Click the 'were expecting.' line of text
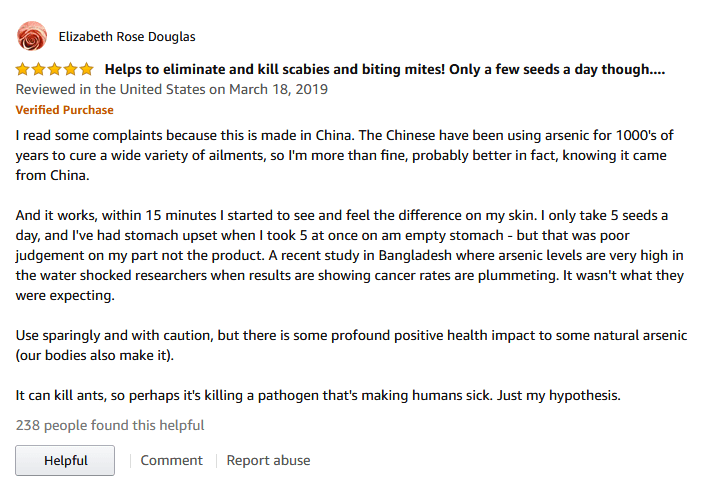This screenshot has width=719, height=493. 65,296
